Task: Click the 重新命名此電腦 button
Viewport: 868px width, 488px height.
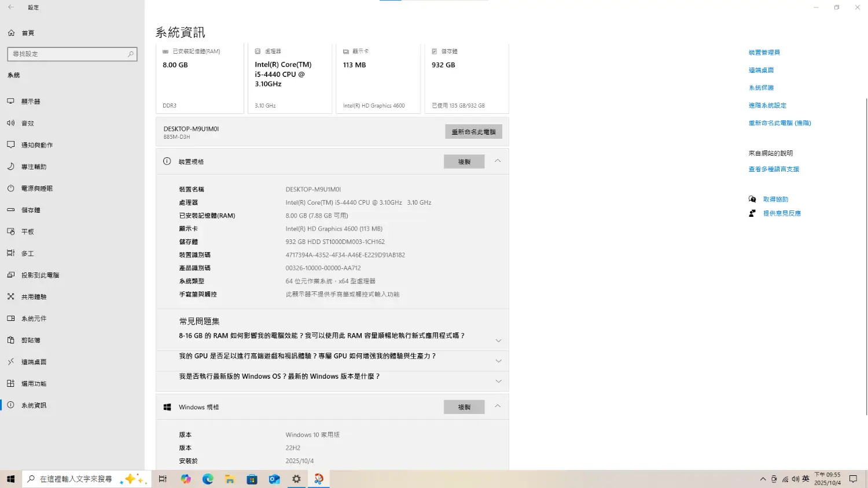Action: point(473,132)
